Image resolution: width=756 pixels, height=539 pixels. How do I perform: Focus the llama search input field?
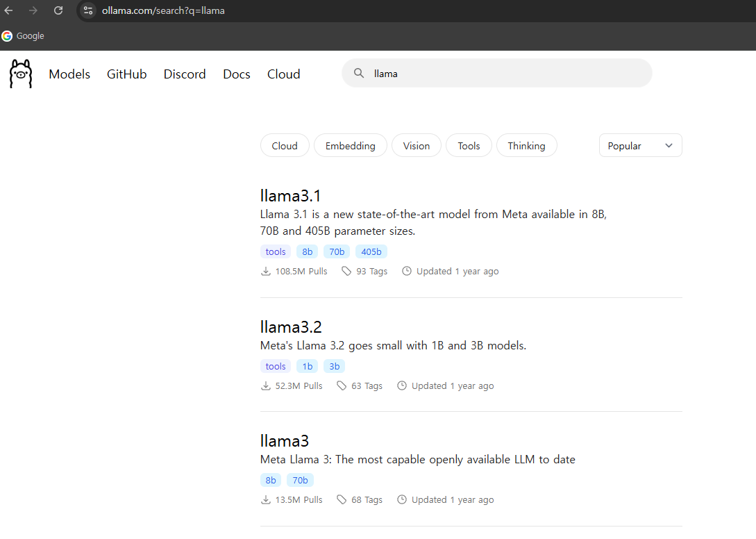tap(497, 73)
